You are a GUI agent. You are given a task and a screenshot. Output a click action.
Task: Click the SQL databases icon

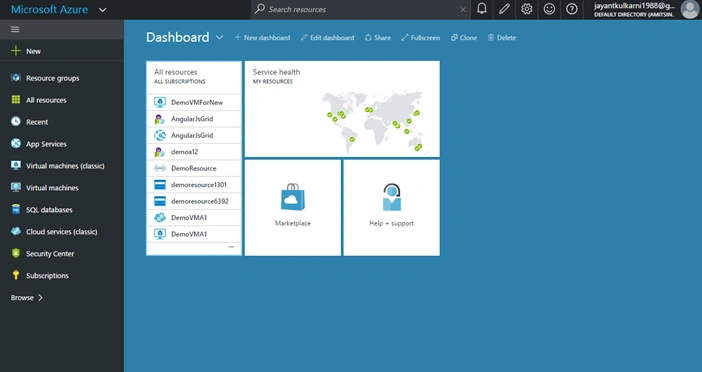pos(16,209)
